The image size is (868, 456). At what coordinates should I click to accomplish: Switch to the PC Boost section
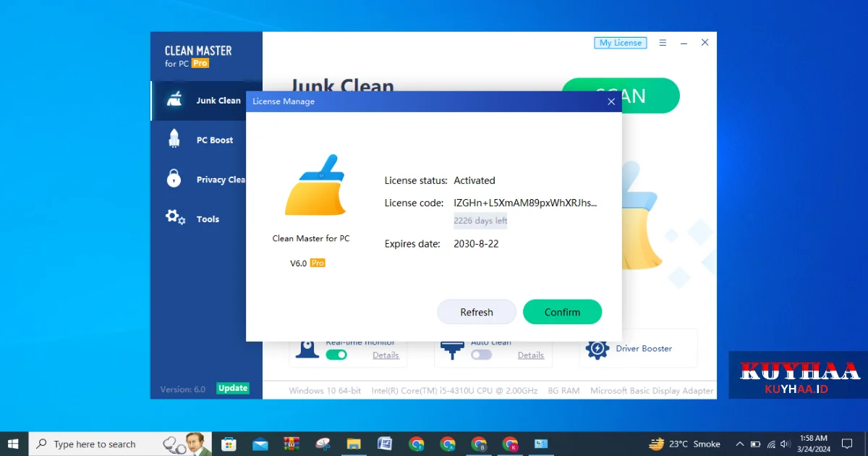click(207, 140)
